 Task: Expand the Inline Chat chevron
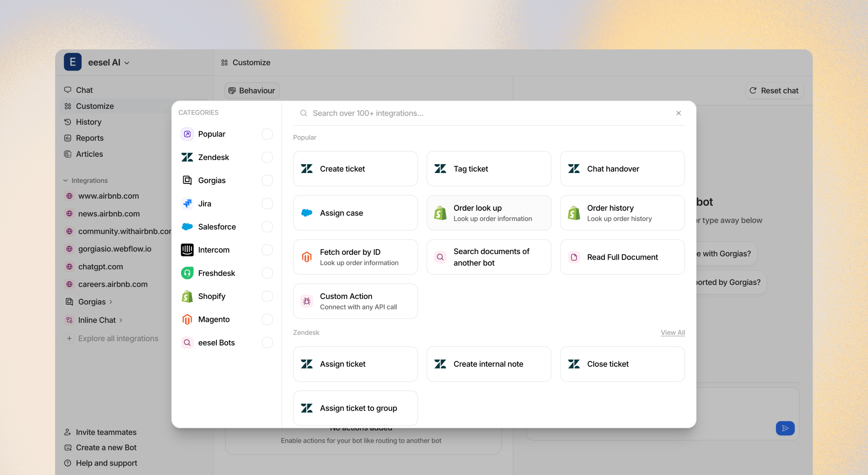click(x=121, y=320)
